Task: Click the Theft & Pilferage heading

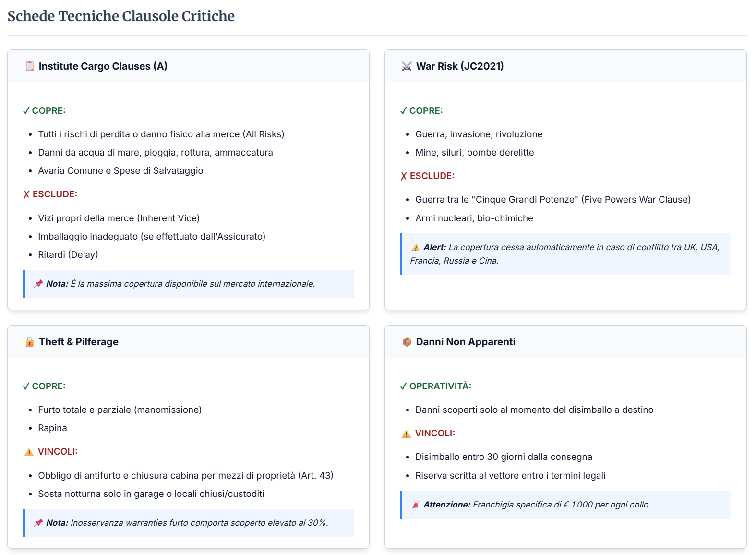Action: (79, 342)
